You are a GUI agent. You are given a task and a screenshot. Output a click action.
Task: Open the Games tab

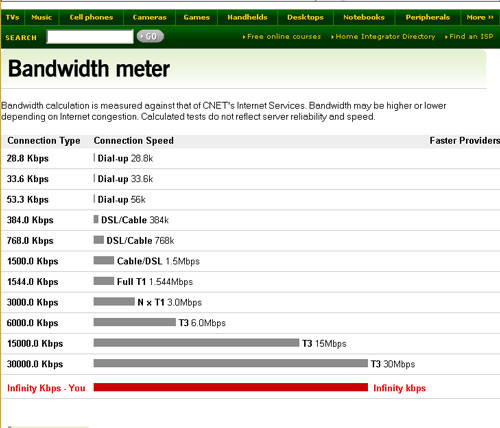(196, 17)
